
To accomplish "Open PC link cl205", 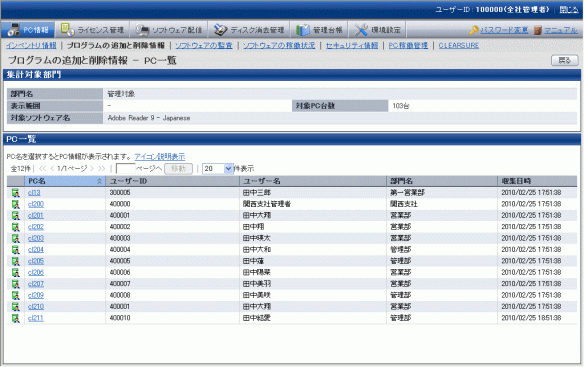I will pyautogui.click(x=36, y=261).
